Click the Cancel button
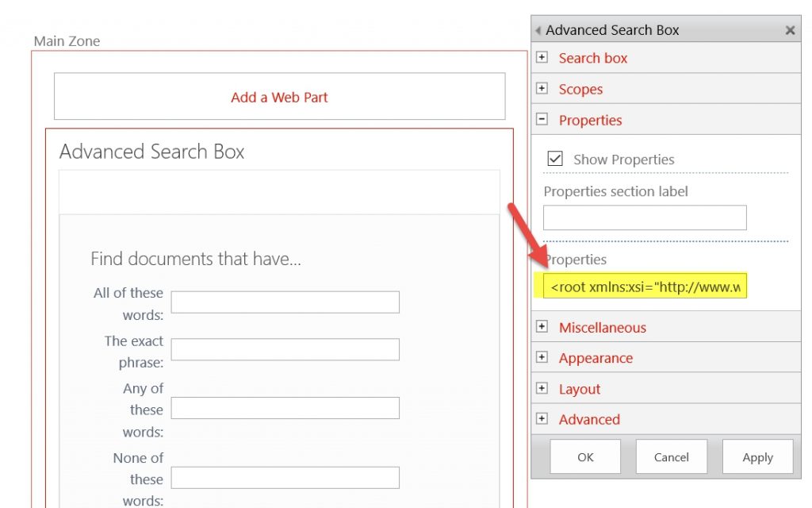This screenshot has width=812, height=508. pyautogui.click(x=671, y=456)
